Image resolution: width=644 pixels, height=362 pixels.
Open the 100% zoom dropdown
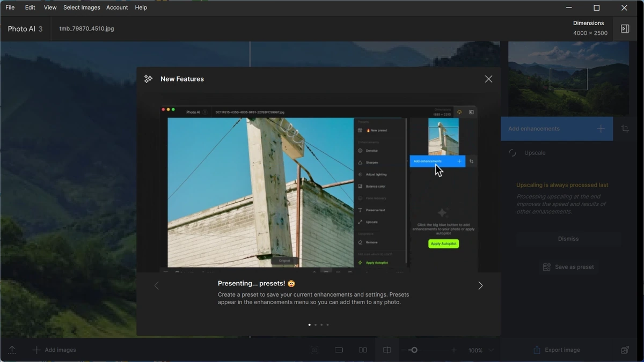(481, 350)
